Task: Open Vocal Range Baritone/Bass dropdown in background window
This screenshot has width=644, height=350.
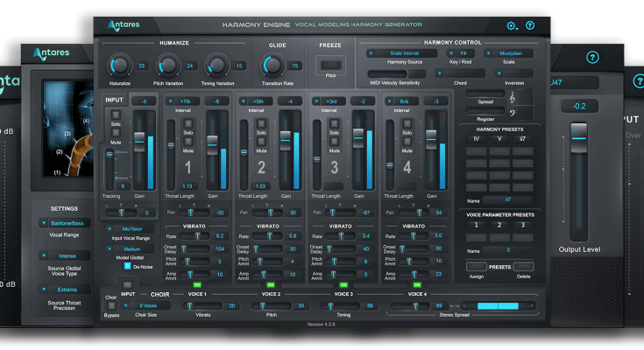Action: pos(65,223)
